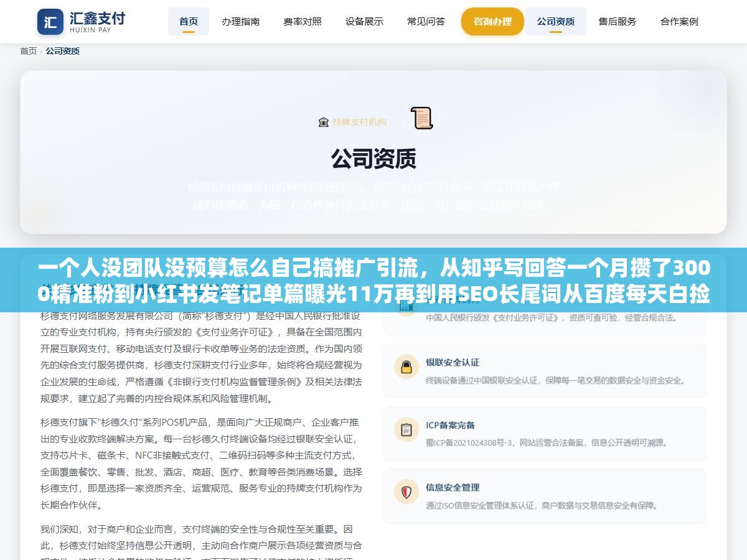Click the 咨询办理 button
Image resolution: width=747 pixels, height=560 pixels.
click(492, 21)
